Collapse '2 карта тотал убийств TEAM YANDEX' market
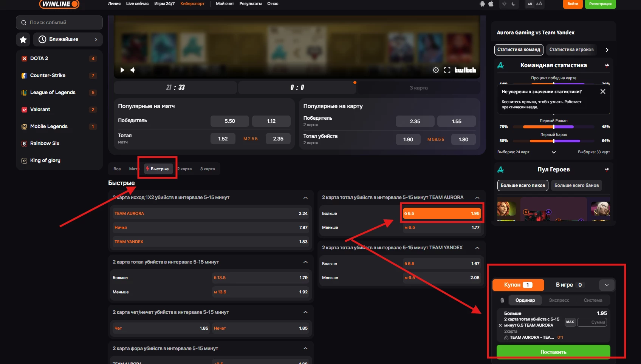 point(477,248)
